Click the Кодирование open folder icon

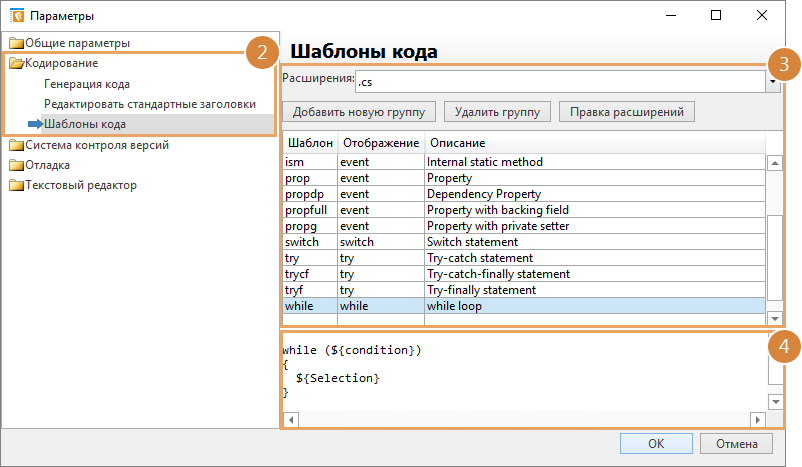15,63
